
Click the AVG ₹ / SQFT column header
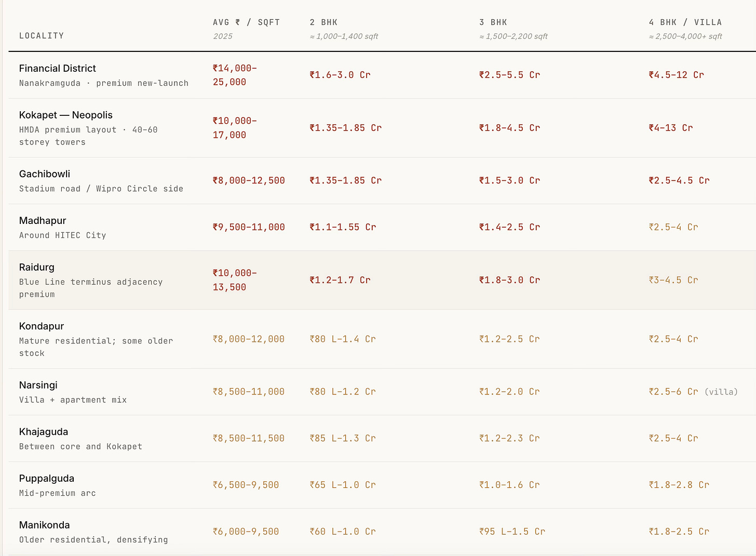pyautogui.click(x=246, y=22)
